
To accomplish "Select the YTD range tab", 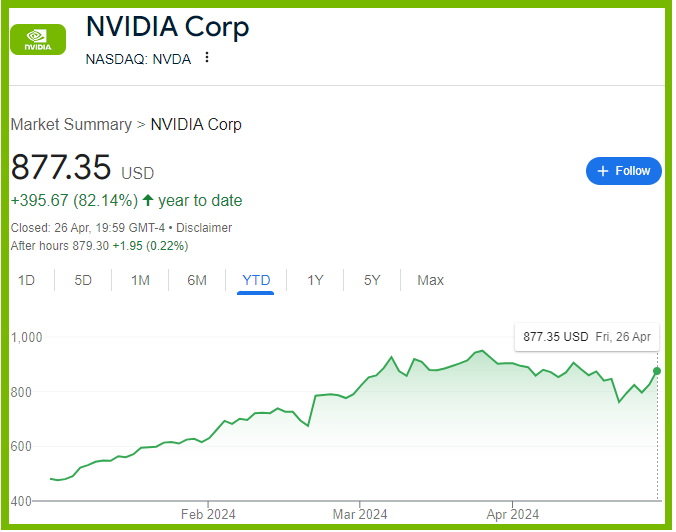I will (x=256, y=280).
